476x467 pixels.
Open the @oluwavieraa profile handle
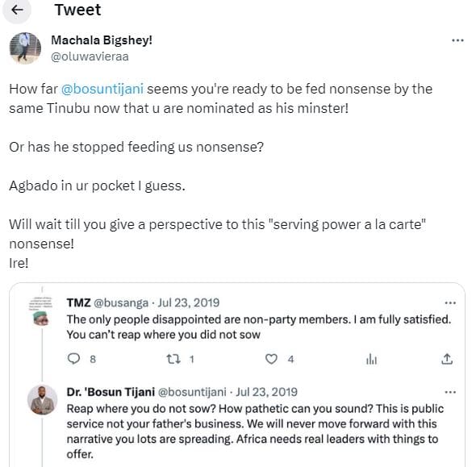click(90, 56)
